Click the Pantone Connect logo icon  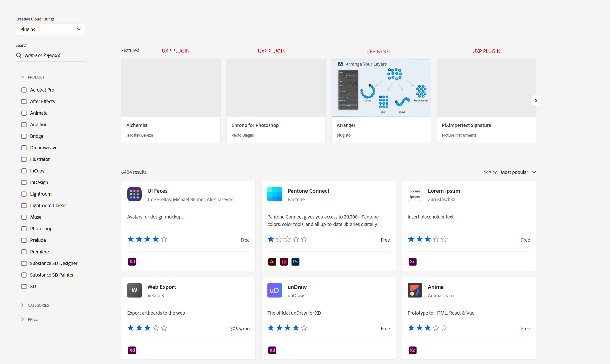click(x=274, y=194)
